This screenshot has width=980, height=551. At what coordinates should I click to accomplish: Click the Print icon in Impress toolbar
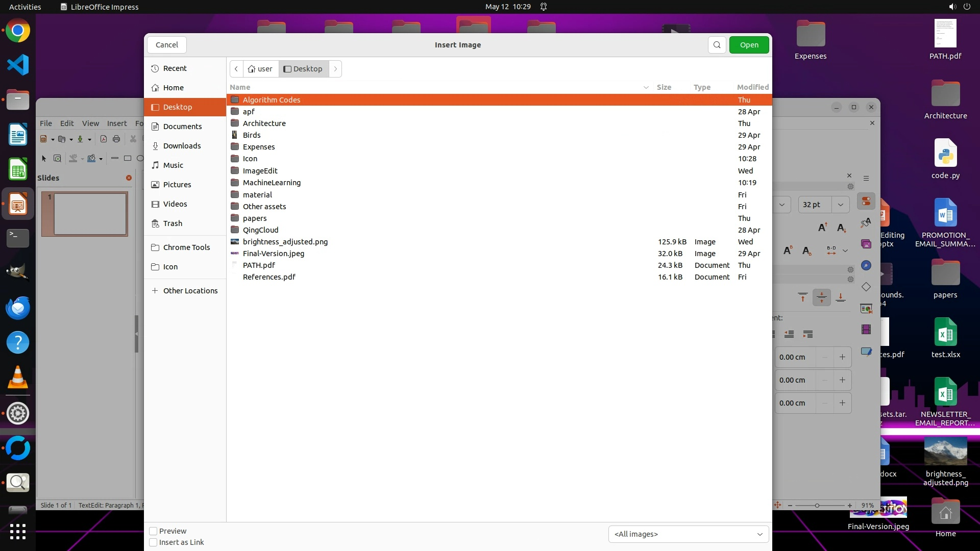pyautogui.click(x=116, y=139)
